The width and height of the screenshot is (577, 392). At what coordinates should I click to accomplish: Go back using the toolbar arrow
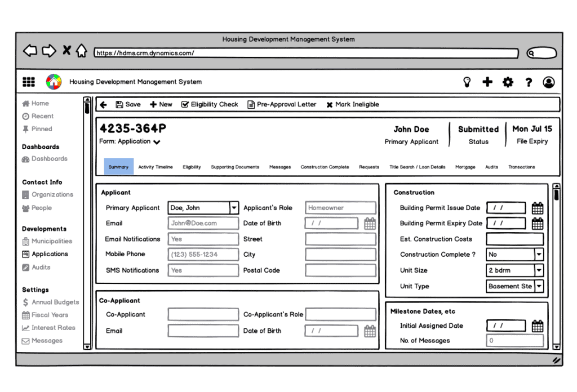[x=104, y=105]
